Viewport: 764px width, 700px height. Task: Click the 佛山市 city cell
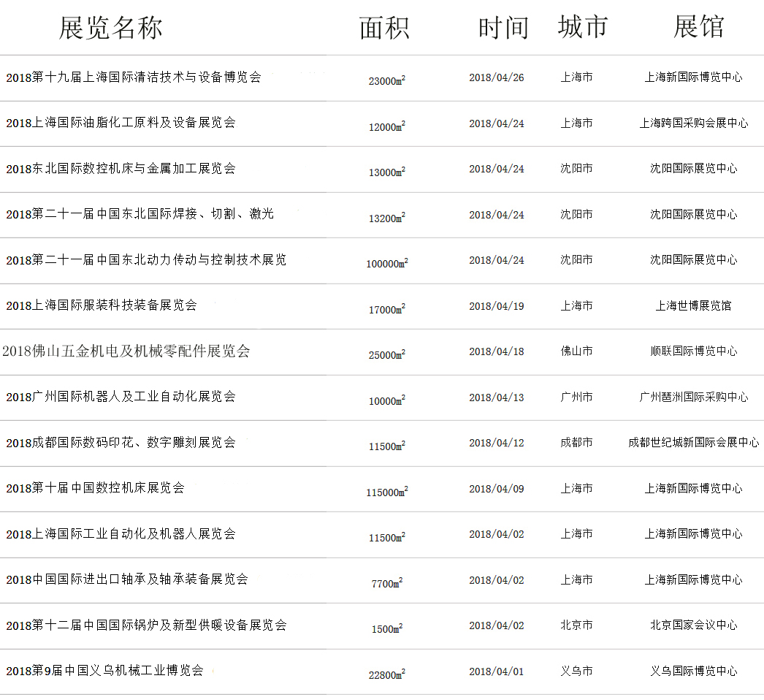tap(576, 351)
